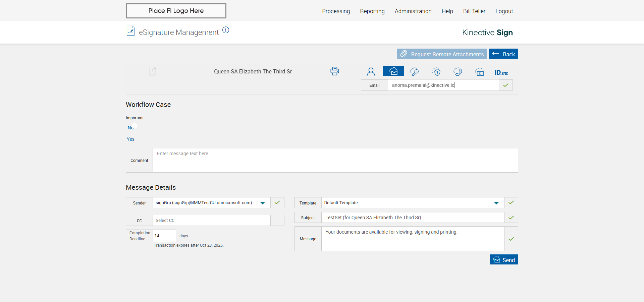
Task: Choose the cloud key authentication icon
Action: click(414, 72)
